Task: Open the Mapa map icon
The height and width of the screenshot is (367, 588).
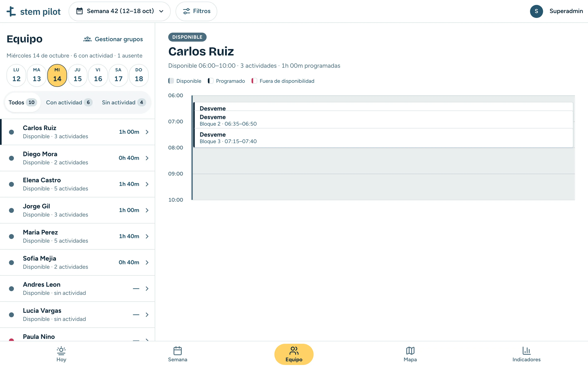Action: coord(410,350)
